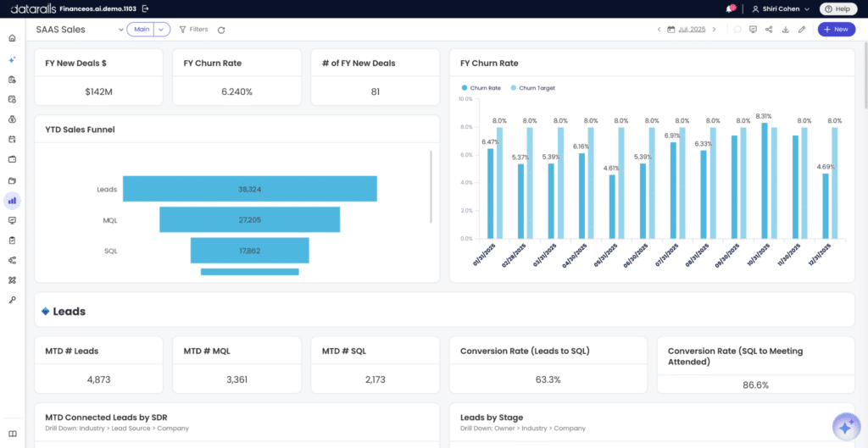
Task: Click the share dashboard icon
Action: coord(769,30)
